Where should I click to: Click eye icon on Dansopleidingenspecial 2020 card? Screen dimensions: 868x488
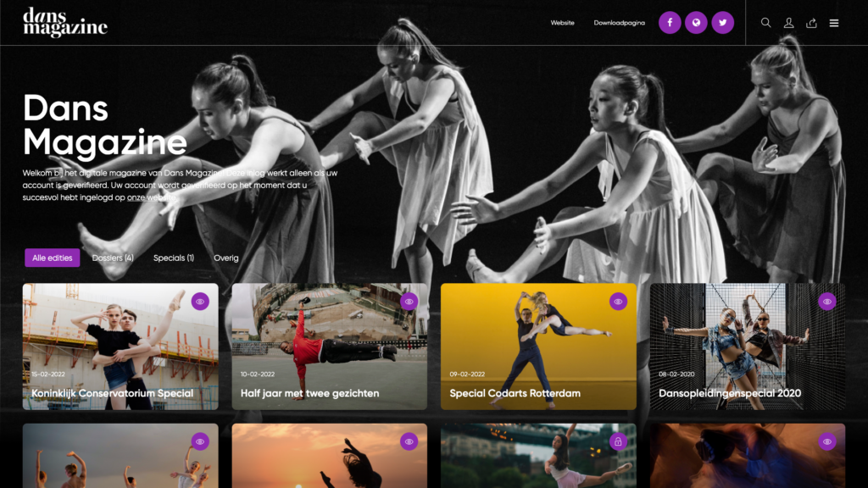pos(827,301)
